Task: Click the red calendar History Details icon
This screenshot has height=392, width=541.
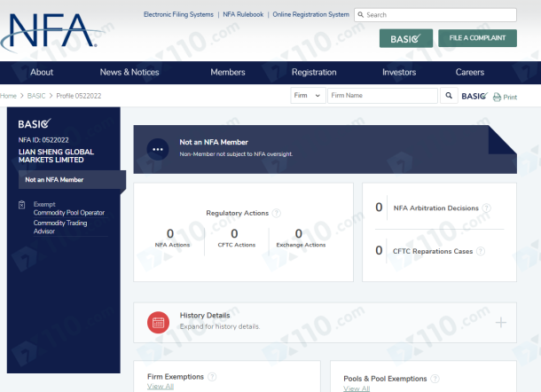Action: point(158,323)
